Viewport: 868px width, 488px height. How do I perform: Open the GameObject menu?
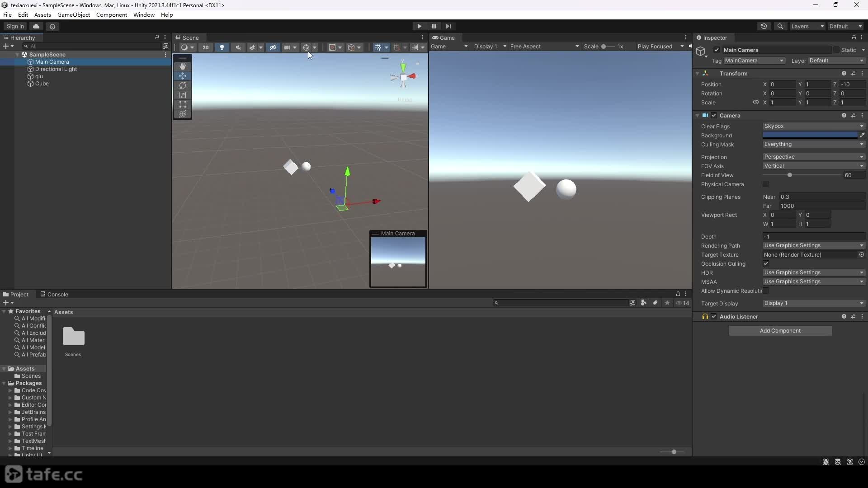(x=74, y=14)
